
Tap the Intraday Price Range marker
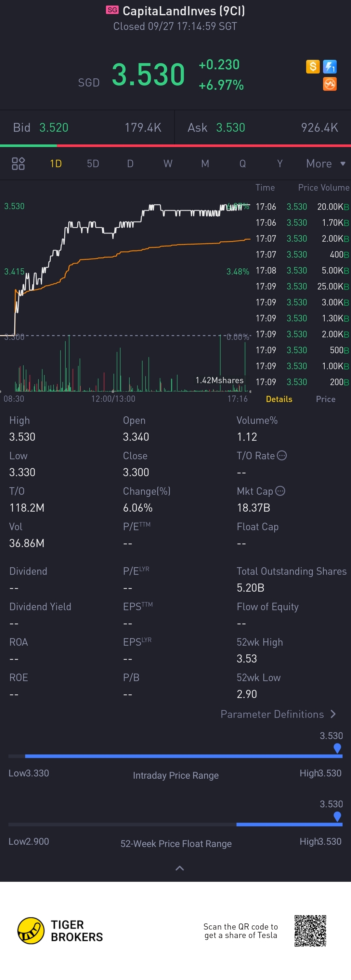[337, 748]
